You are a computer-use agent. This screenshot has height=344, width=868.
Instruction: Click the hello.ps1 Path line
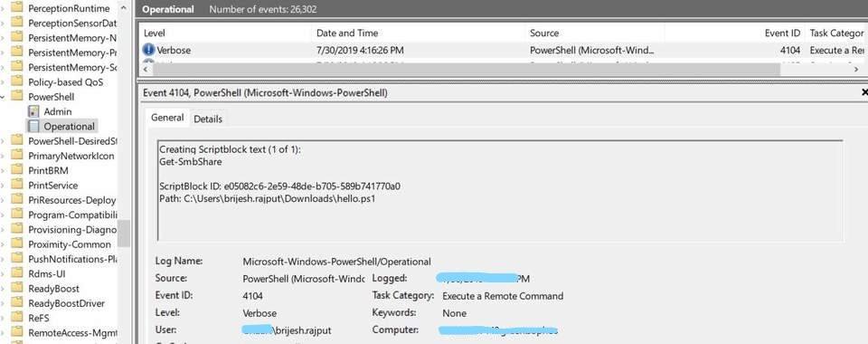click(268, 198)
